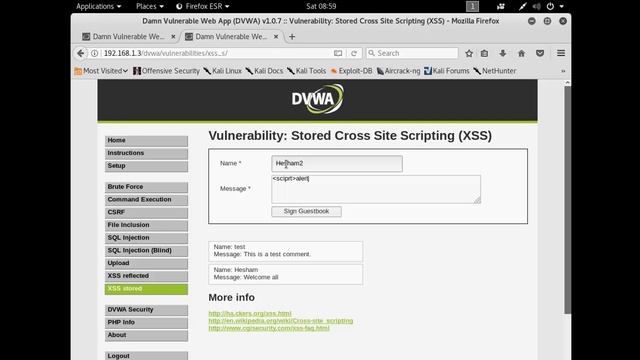Click Logout in the sidebar
Image resolution: width=640 pixels, height=360 pixels.
pyautogui.click(x=146, y=356)
